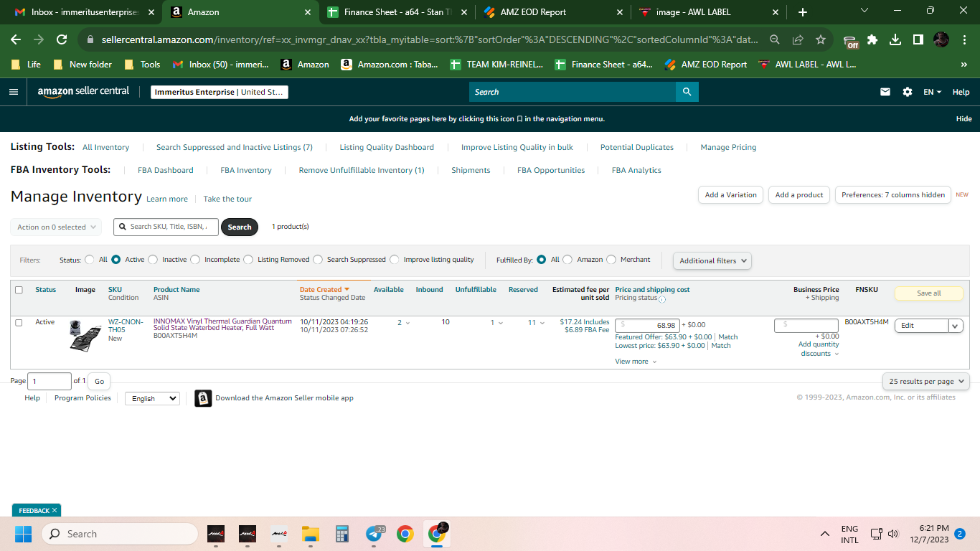The width and height of the screenshot is (980, 551).
Task: Close the FEEDBACK tab with its X
Action: coord(55,510)
